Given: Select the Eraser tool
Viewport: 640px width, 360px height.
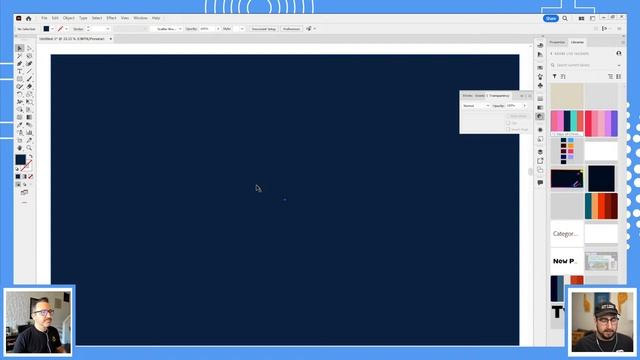Looking at the screenshot, I should (x=29, y=87).
